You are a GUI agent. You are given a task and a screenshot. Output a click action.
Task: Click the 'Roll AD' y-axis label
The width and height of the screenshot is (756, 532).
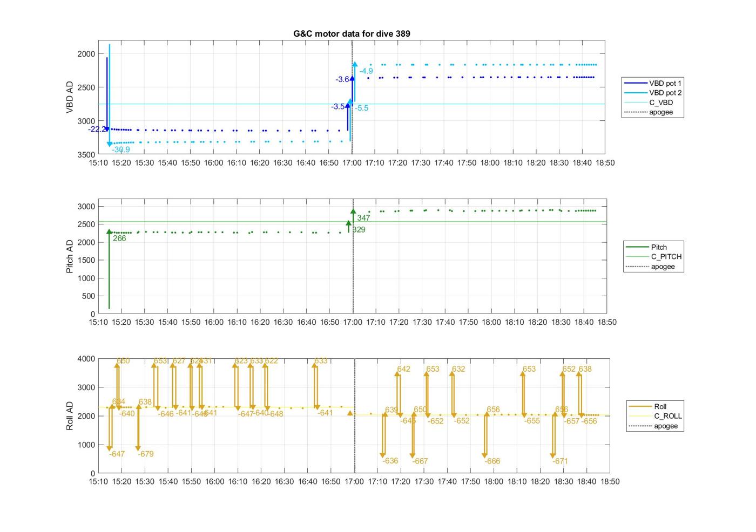pos(70,416)
